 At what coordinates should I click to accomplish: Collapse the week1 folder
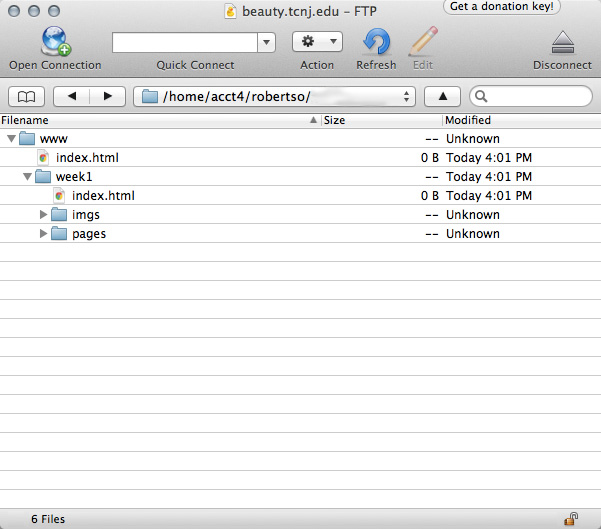(x=27, y=177)
